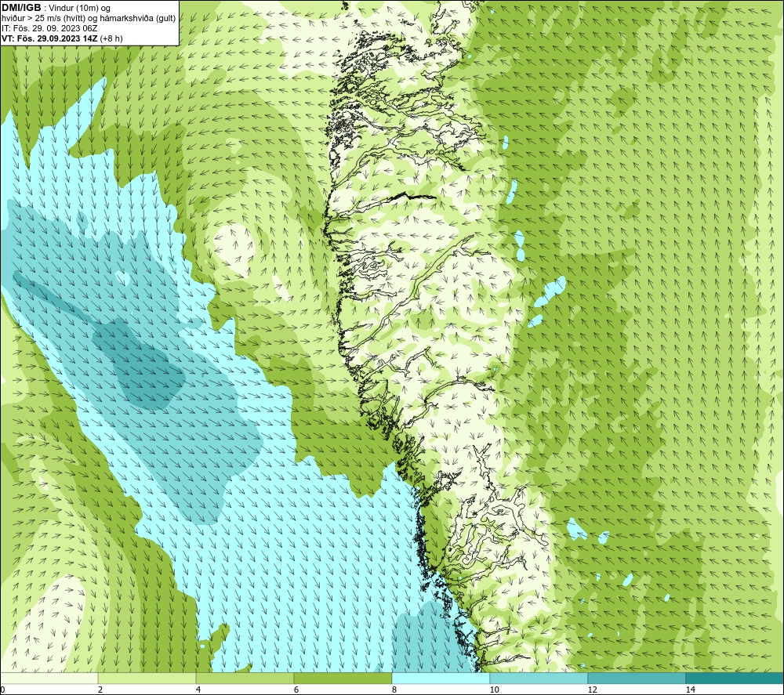Select the 12–14 m/s teal swatch

(637, 678)
